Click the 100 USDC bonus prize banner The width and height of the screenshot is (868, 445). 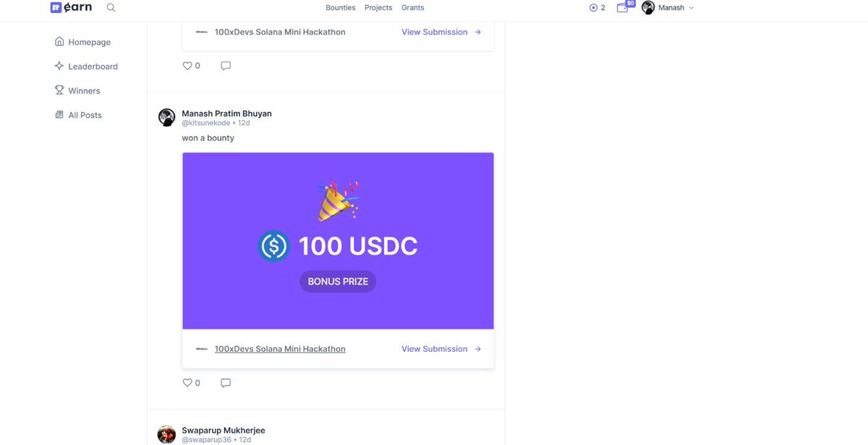[338, 241]
